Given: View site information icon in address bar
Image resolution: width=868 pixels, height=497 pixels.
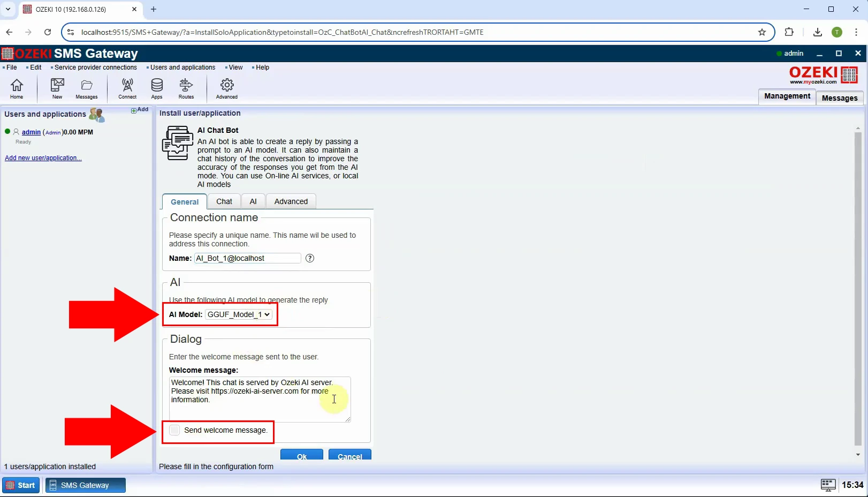Looking at the screenshot, I should point(71,32).
